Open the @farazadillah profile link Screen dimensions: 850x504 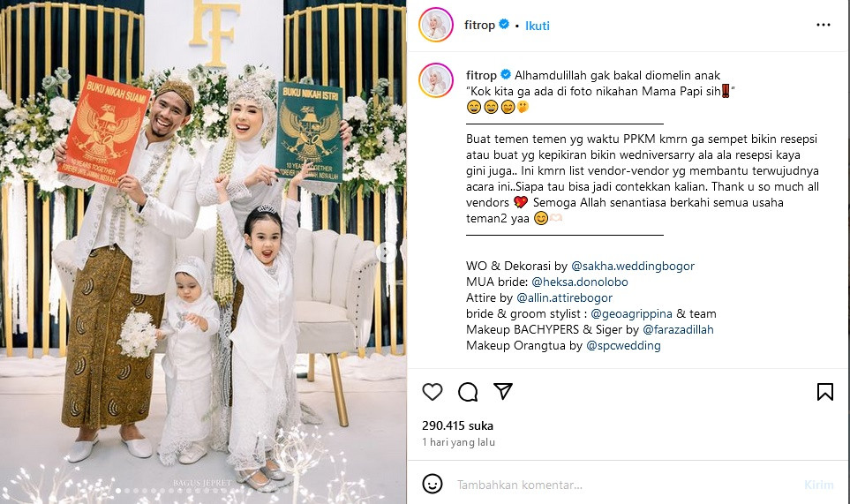[678, 329]
